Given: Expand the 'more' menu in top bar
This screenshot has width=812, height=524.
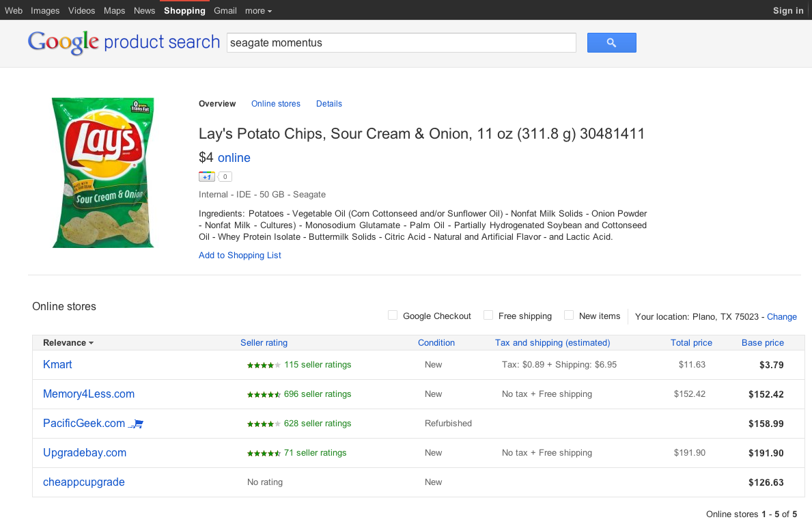Looking at the screenshot, I should click(x=258, y=10).
